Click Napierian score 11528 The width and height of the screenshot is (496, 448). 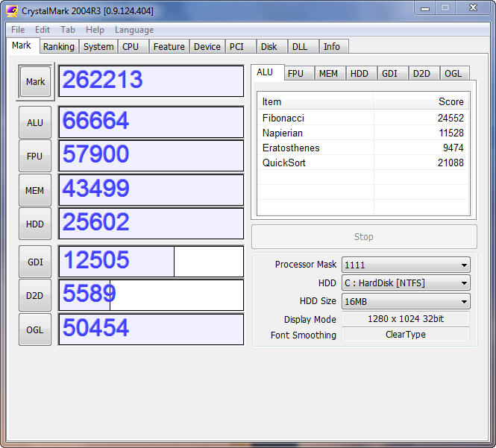(x=451, y=133)
